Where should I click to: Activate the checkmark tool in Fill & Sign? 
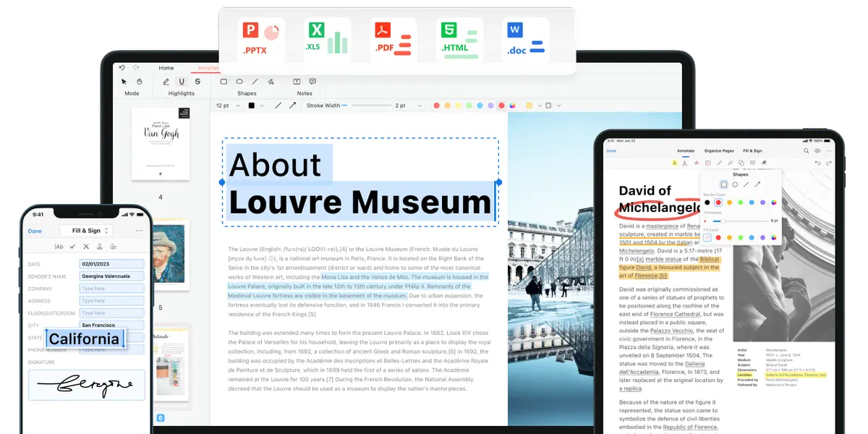pyautogui.click(x=72, y=247)
